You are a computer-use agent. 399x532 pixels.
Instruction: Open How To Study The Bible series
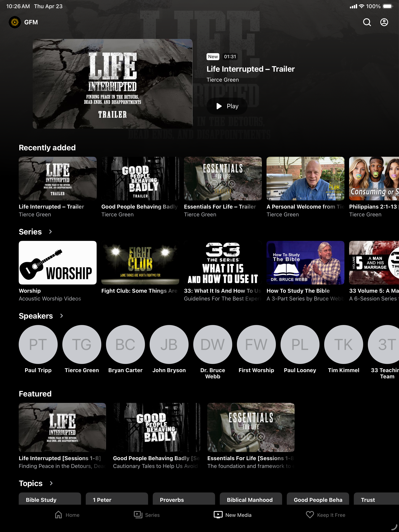pos(305,263)
